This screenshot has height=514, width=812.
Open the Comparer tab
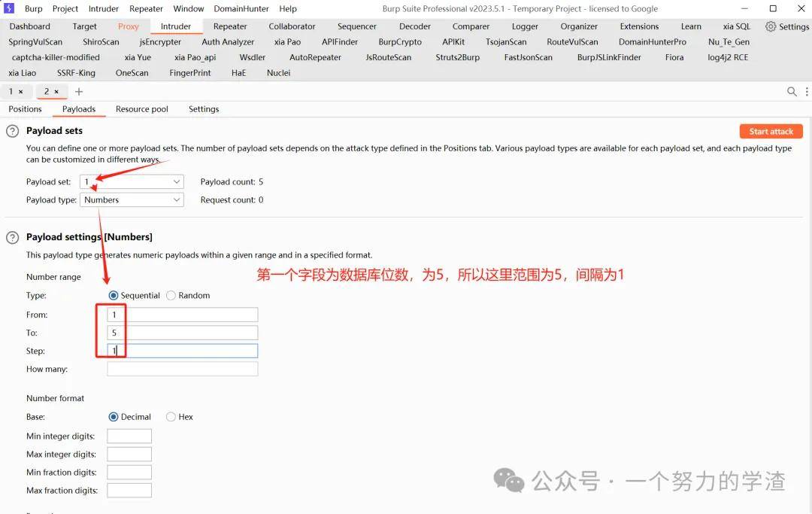click(471, 26)
